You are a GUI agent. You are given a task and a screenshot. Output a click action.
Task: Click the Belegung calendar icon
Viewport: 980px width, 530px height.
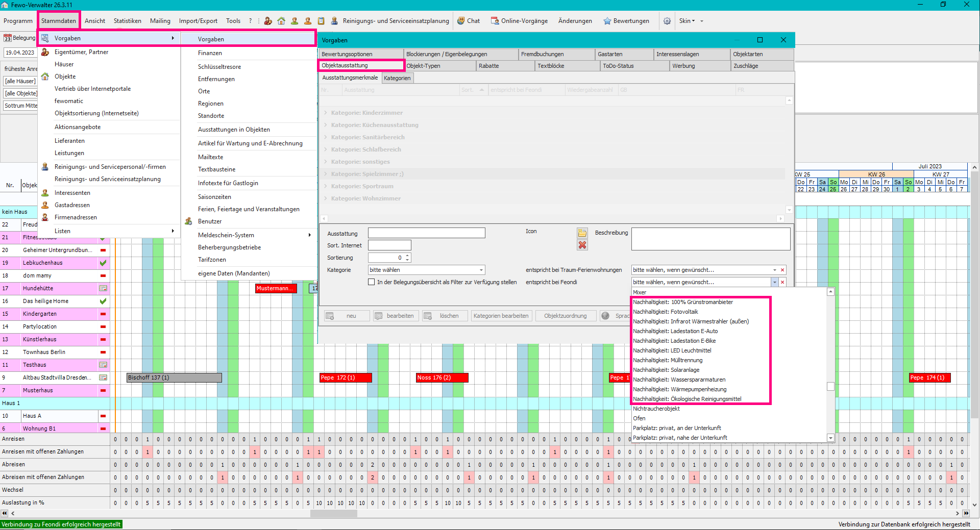[8, 38]
